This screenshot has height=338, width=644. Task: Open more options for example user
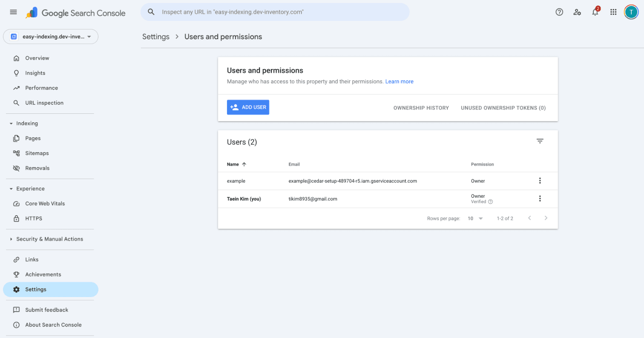click(x=540, y=181)
